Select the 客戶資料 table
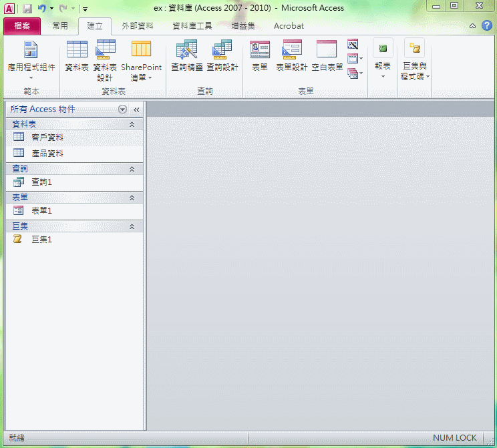The height and width of the screenshot is (448, 497). (75, 137)
